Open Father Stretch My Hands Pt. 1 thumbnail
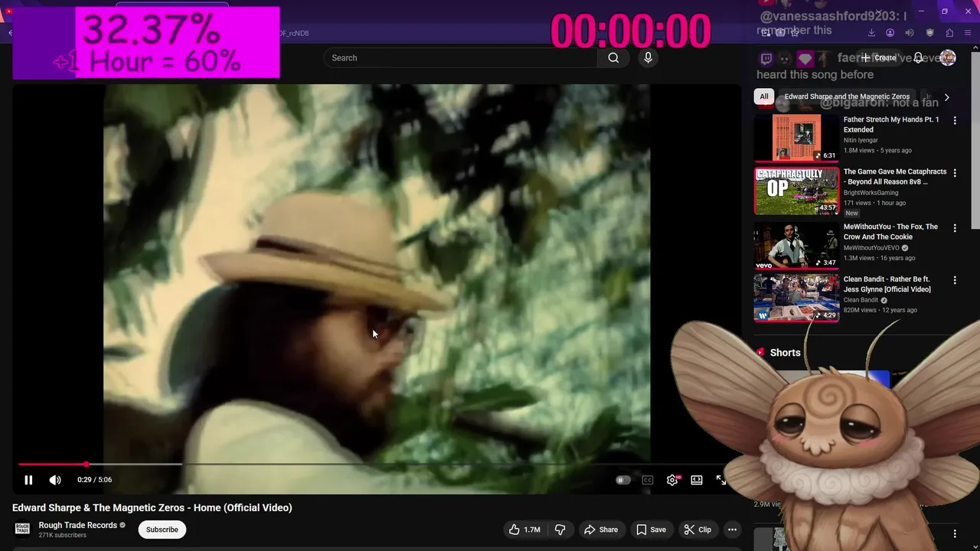The image size is (980, 551). [796, 138]
